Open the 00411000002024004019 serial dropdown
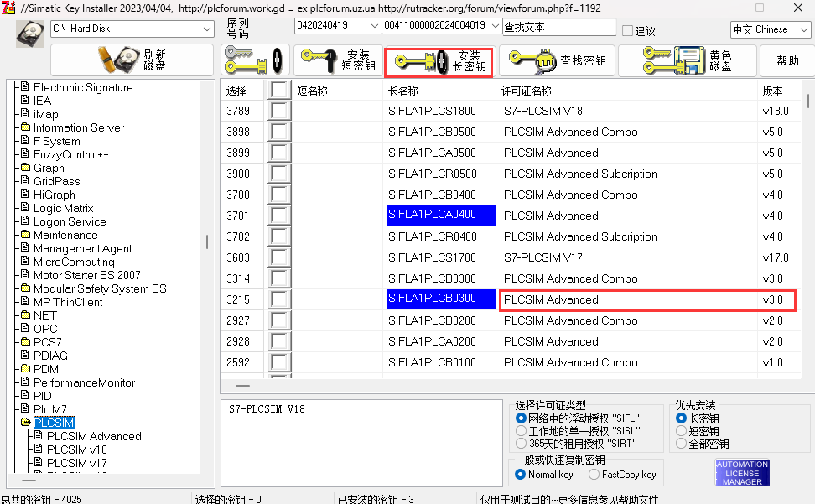 pos(441,25)
